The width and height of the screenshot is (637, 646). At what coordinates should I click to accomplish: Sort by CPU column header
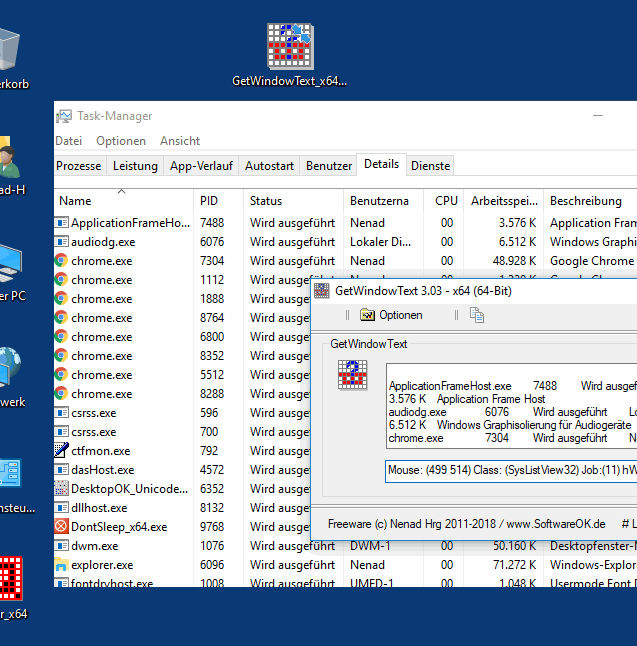coord(443,201)
